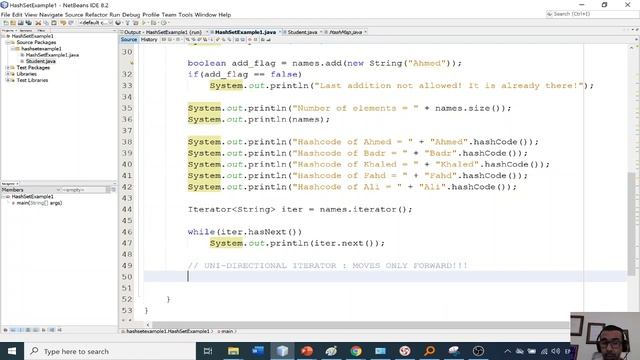Click the New Project toolbar icon
Image resolution: width=640 pixels, height=360 pixels.
point(13,23)
